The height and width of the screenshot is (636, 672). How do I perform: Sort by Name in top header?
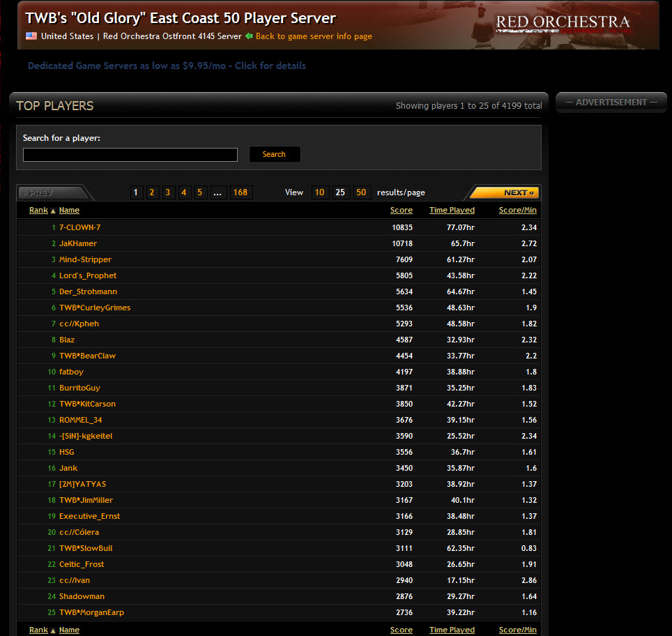[70, 210]
